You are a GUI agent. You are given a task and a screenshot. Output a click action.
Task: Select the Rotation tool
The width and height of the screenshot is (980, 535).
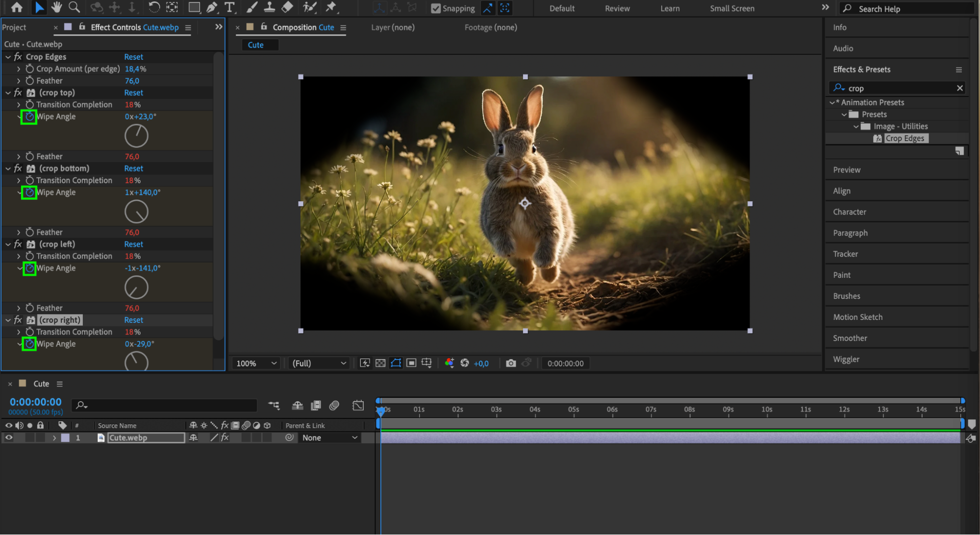[x=154, y=7]
